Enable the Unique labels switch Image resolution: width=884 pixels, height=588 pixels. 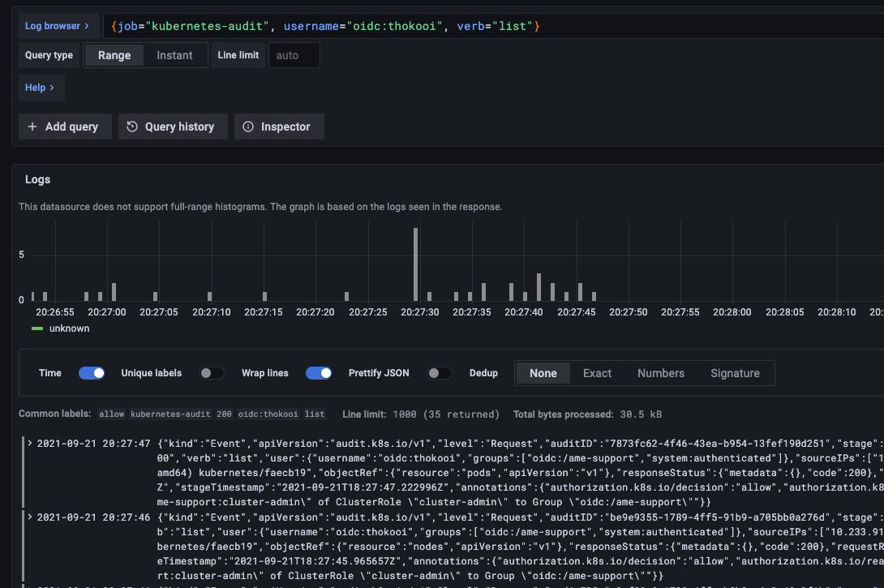coord(212,373)
